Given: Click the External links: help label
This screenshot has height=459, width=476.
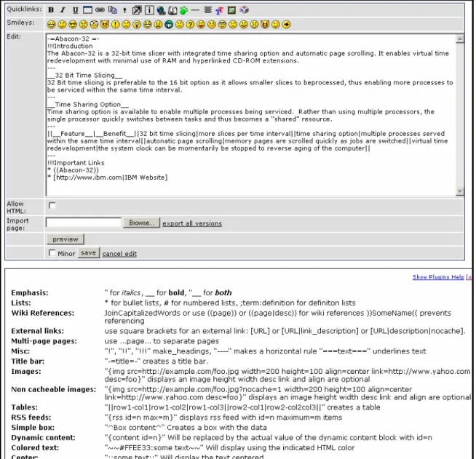Looking at the screenshot, I should pos(38,331).
